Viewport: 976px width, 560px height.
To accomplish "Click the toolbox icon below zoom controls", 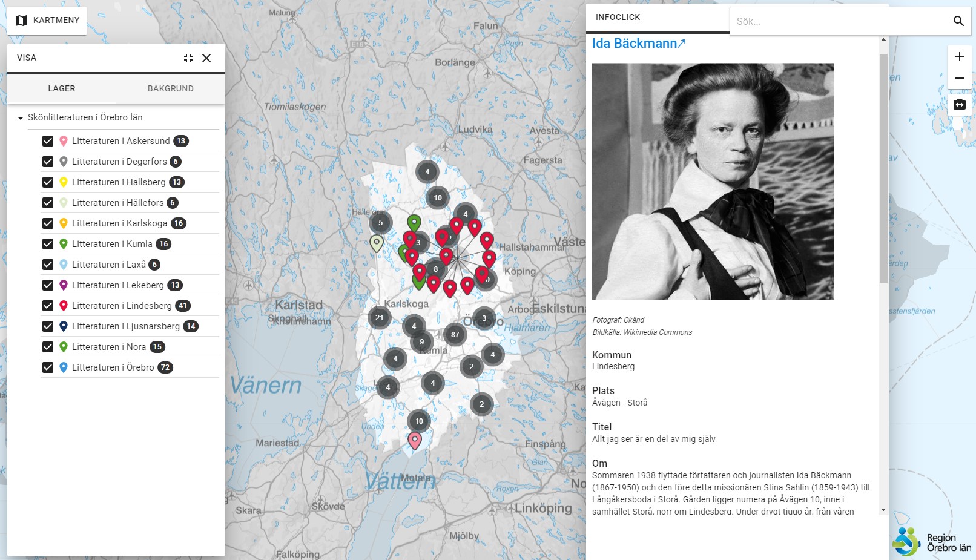I will pyautogui.click(x=960, y=105).
